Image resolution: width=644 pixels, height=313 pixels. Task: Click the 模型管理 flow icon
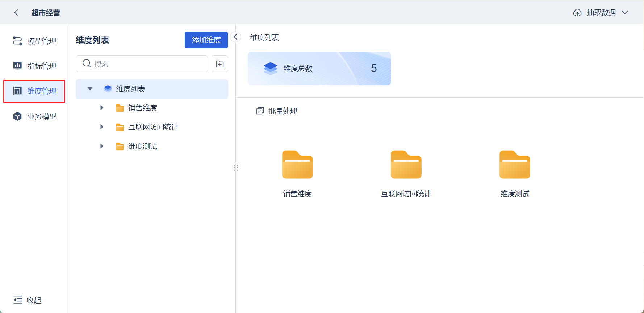(x=17, y=41)
